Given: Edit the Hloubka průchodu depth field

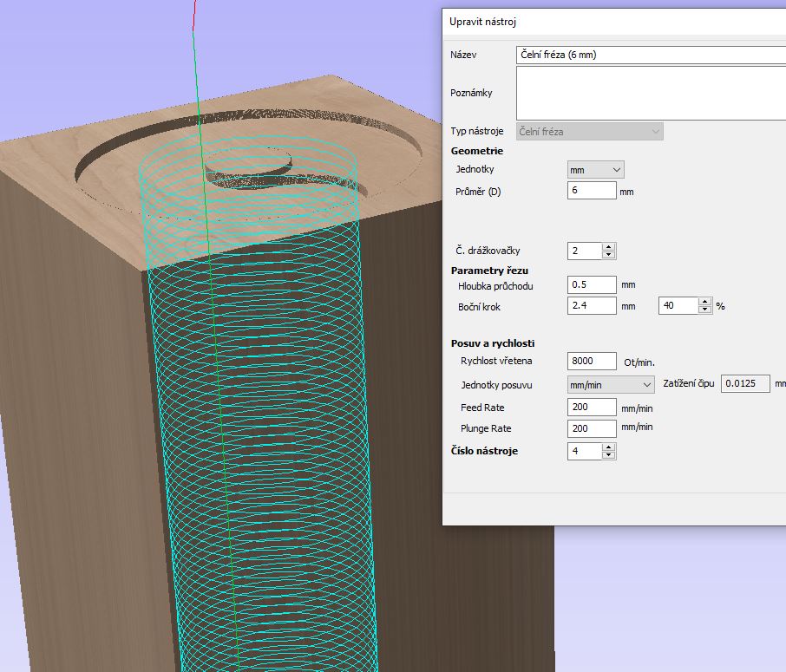Looking at the screenshot, I should click(x=592, y=284).
